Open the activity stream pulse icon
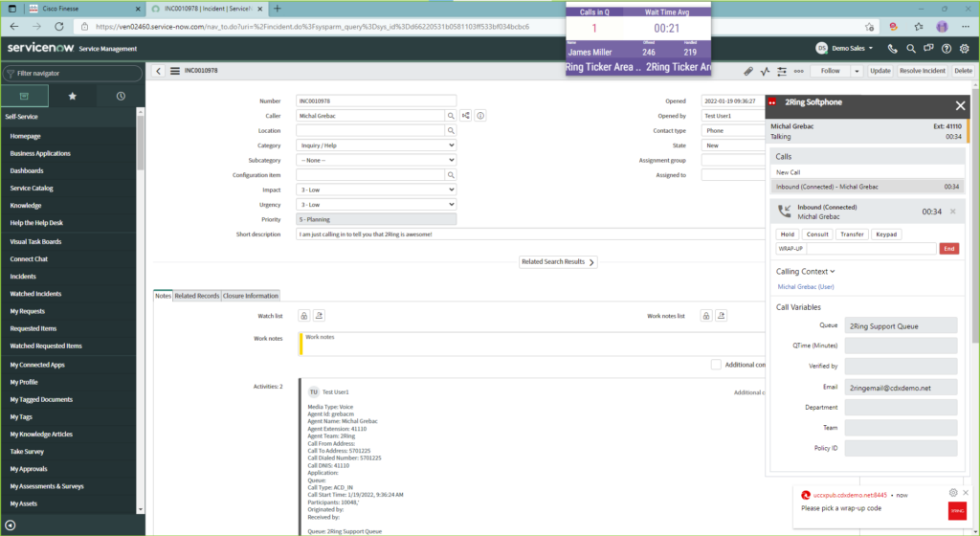The width and height of the screenshot is (980, 536). (765, 71)
